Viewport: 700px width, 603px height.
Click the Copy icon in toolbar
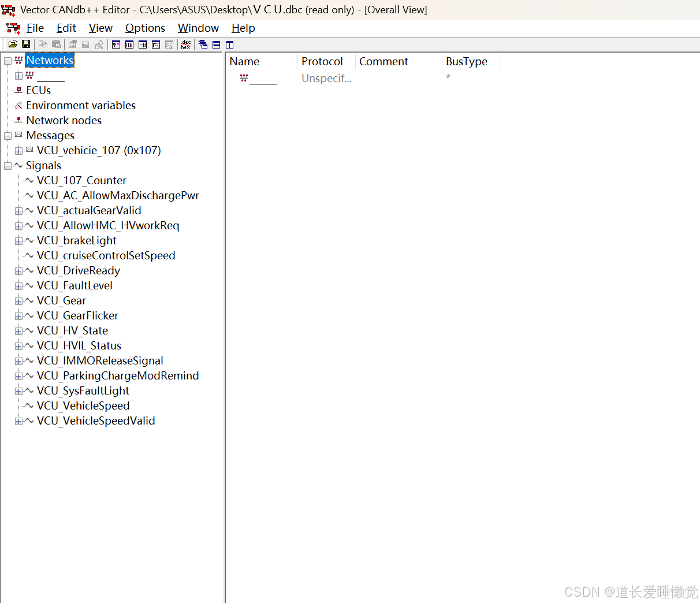coord(43,44)
